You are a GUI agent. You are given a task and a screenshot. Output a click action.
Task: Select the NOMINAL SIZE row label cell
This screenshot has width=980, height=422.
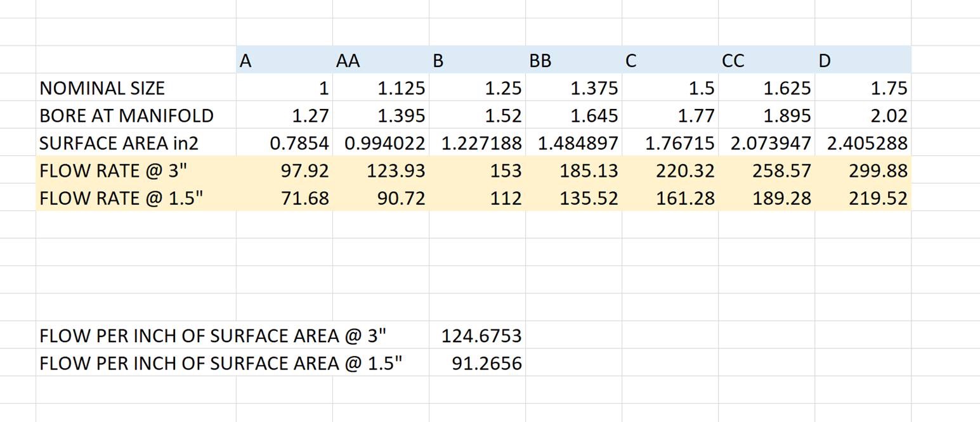101,88
